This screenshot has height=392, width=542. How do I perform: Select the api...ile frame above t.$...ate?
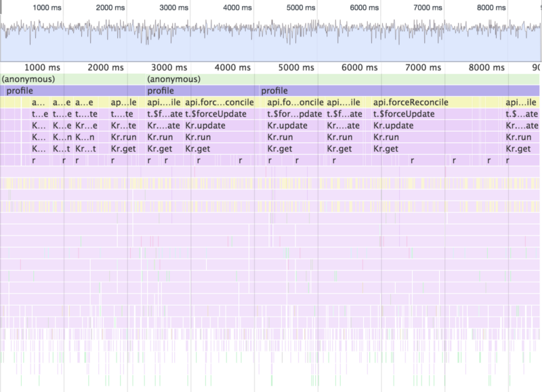tap(522, 102)
